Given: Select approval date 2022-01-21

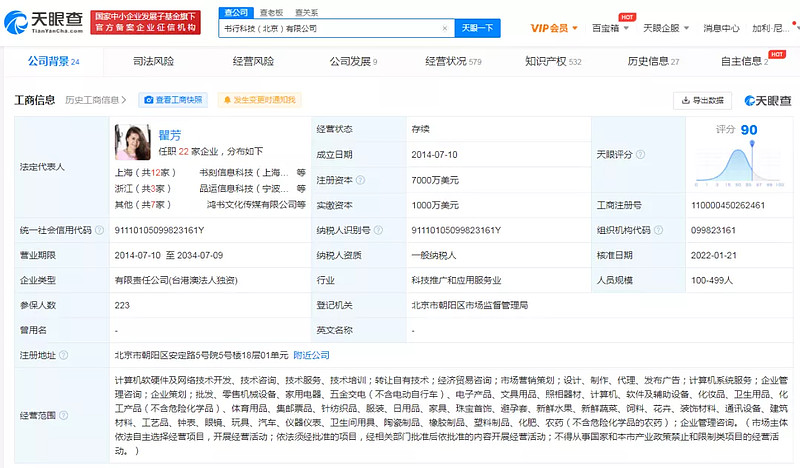Looking at the screenshot, I should [x=714, y=255].
